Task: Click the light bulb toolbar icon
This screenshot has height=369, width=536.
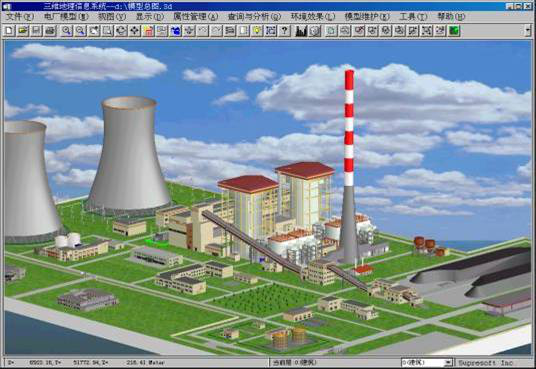Action: (257, 31)
